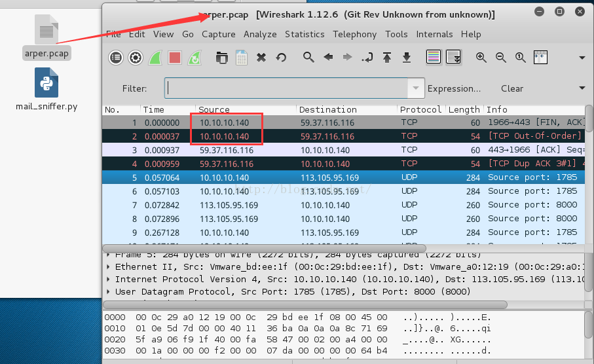Reset zoom to normal size
The height and width of the screenshot is (364, 594).
tap(521, 58)
